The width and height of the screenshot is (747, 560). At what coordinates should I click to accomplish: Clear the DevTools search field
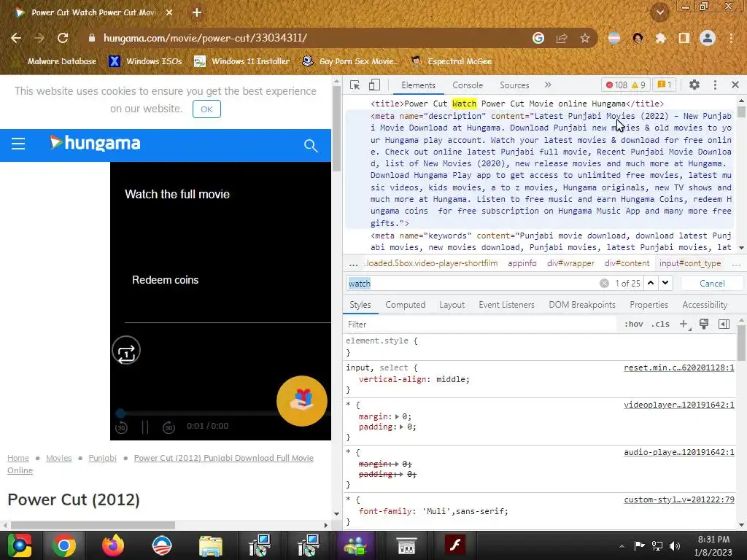[x=604, y=284]
